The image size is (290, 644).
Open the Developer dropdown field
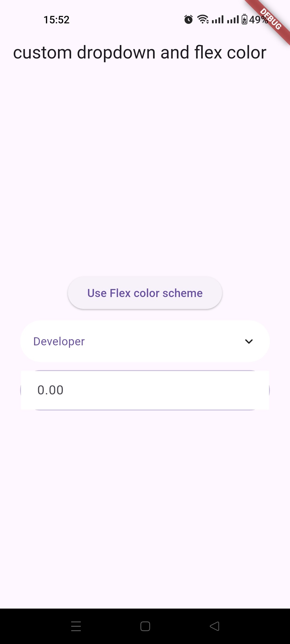pyautogui.click(x=145, y=341)
